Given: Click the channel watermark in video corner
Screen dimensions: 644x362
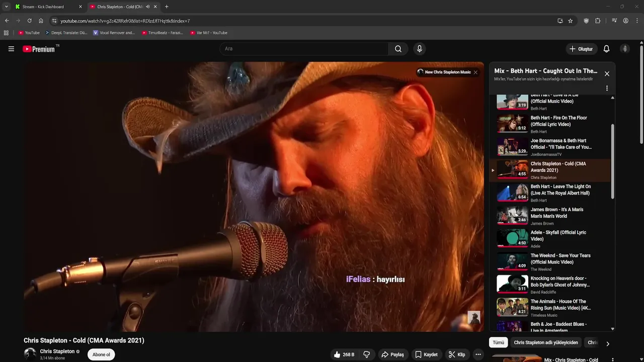Looking at the screenshot, I should pos(474,317).
